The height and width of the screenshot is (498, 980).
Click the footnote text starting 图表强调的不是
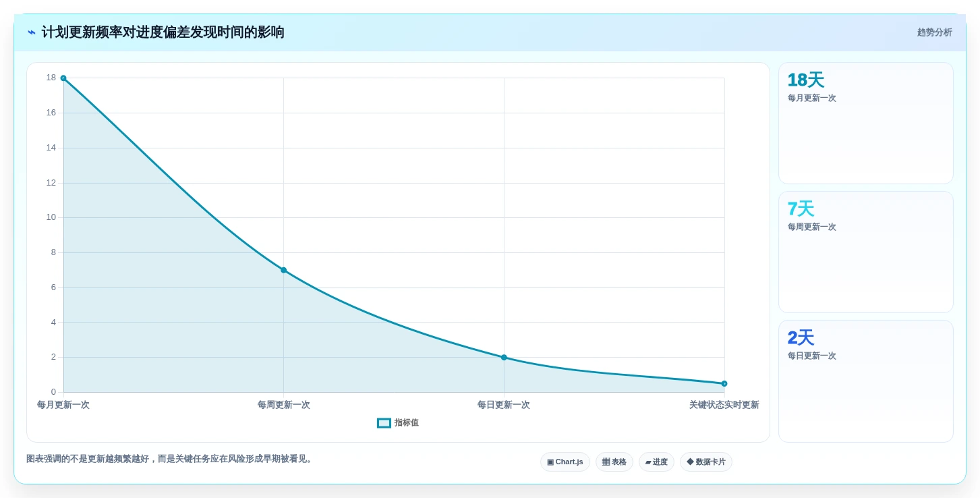click(171, 459)
